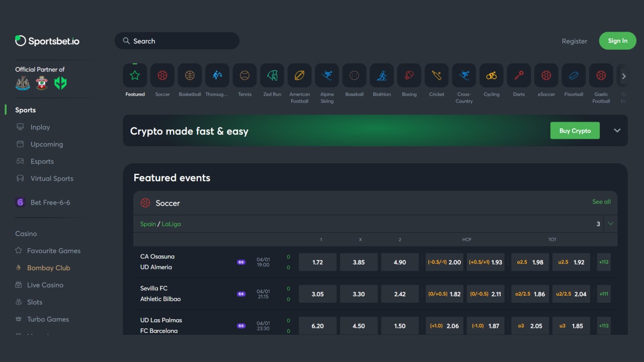Expand +113 more markets for Las Palmas match
Viewport: 644px width, 362px height.
(x=604, y=326)
